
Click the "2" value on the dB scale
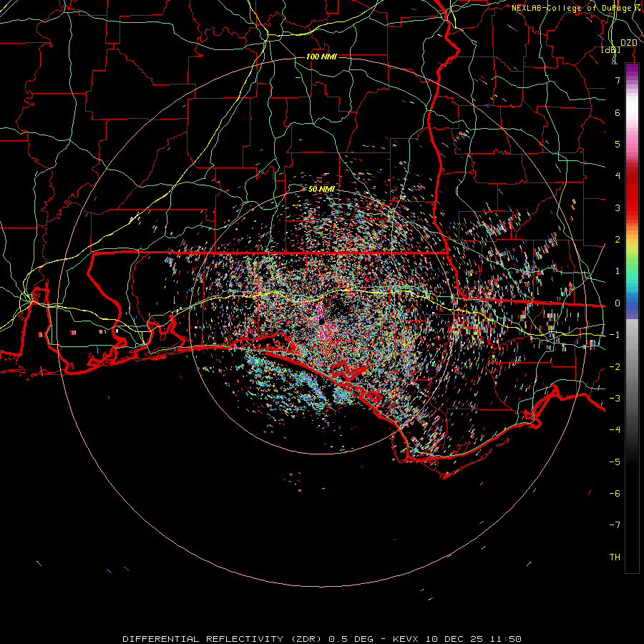pos(618,240)
